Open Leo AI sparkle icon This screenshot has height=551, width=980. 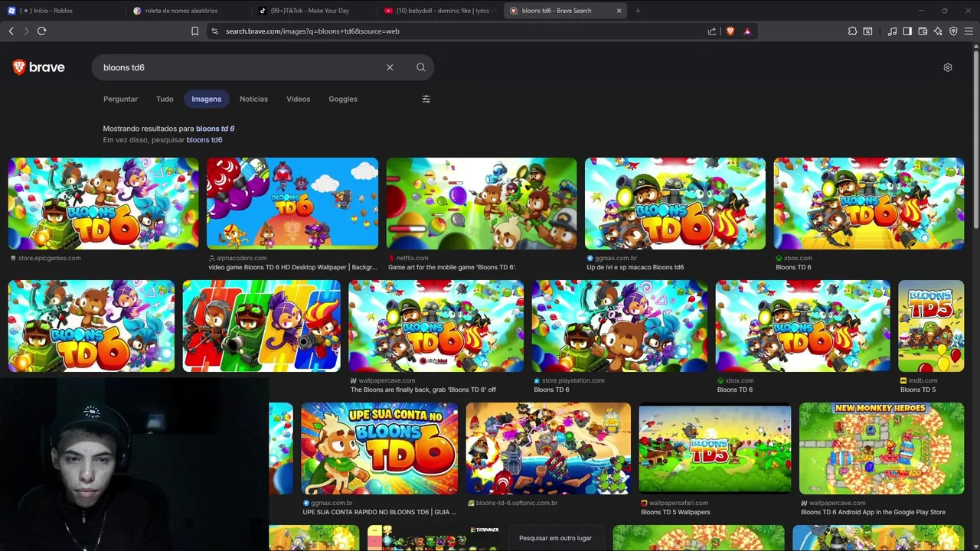(938, 31)
